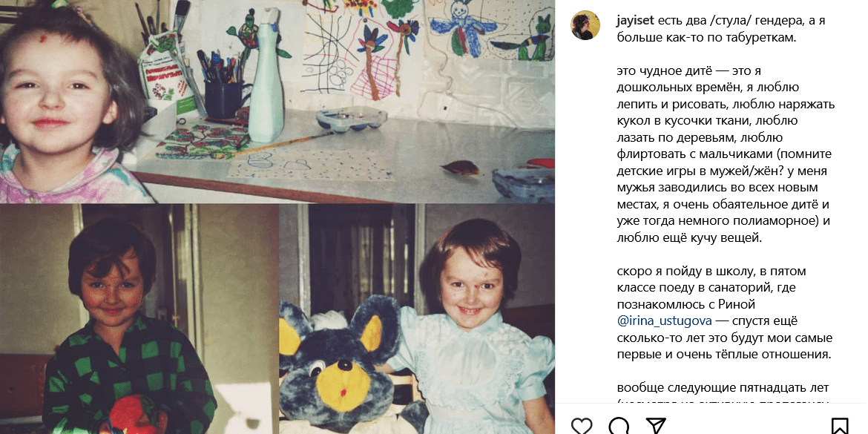This screenshot has height=434, width=868.
Task: Save the post with the bookmark icon
Action: tap(840, 427)
